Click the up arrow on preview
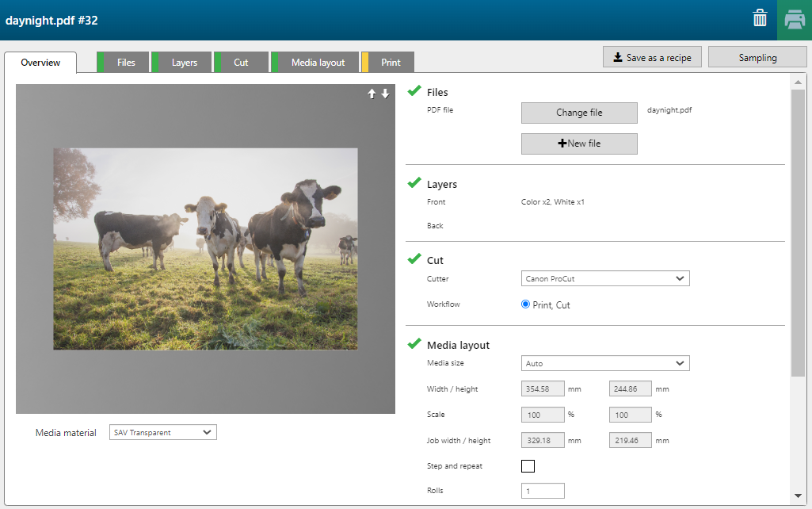812x509 pixels. click(372, 94)
